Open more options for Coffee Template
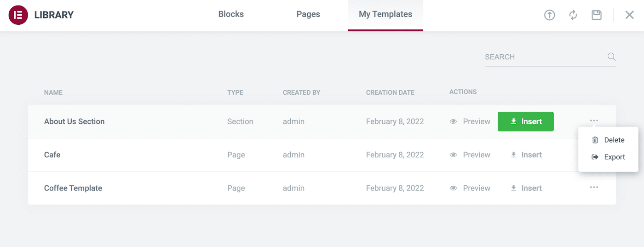Screen dimensions: 644x247 point(594,188)
